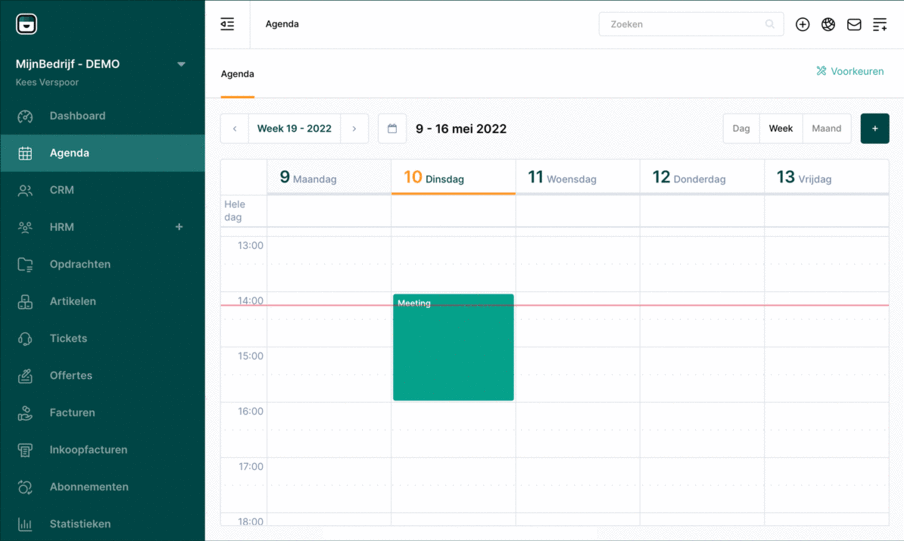The image size is (904, 541).
Task: Click the list-plus icon at top right
Action: click(x=880, y=24)
